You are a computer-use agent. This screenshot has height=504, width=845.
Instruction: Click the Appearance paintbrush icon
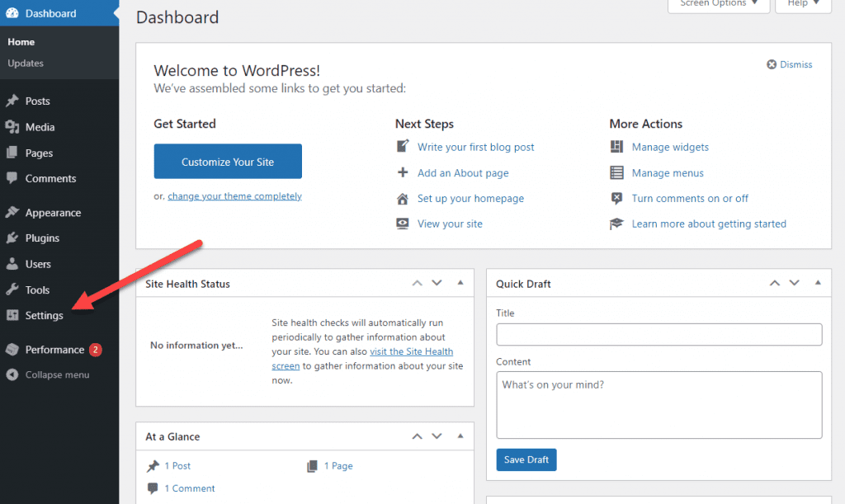[12, 212]
